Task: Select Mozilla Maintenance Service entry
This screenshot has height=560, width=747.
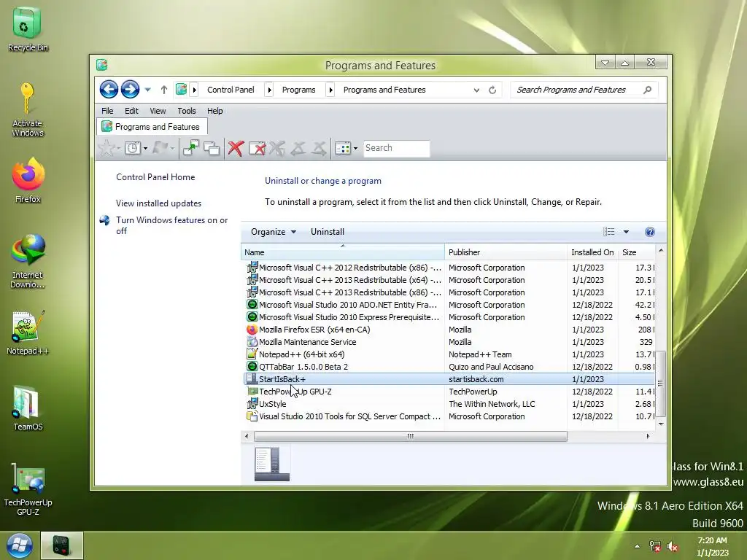Action: (x=449, y=342)
